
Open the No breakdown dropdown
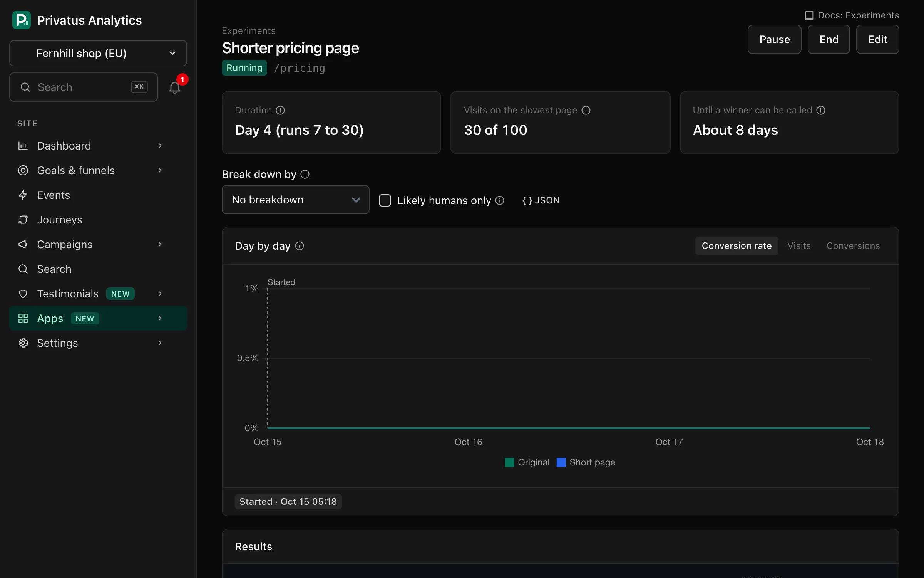tap(296, 200)
